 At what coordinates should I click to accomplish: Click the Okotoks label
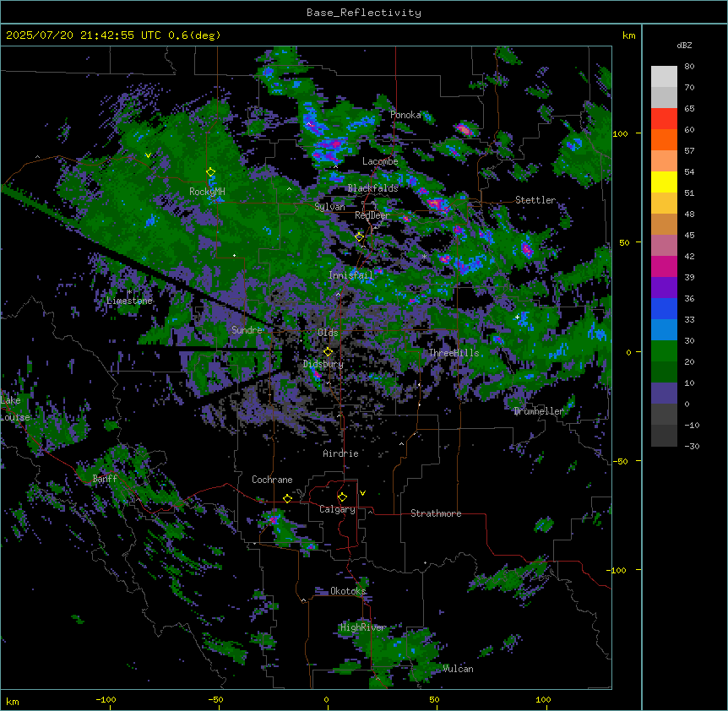coord(348,591)
